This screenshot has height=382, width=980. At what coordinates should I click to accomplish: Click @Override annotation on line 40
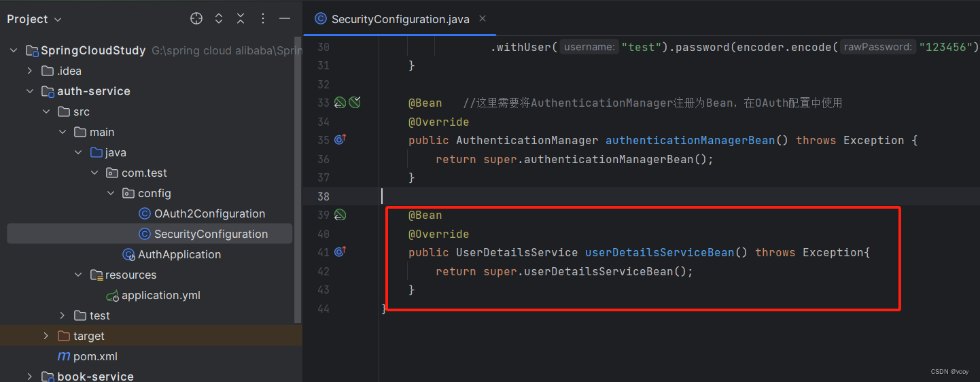[x=439, y=234]
